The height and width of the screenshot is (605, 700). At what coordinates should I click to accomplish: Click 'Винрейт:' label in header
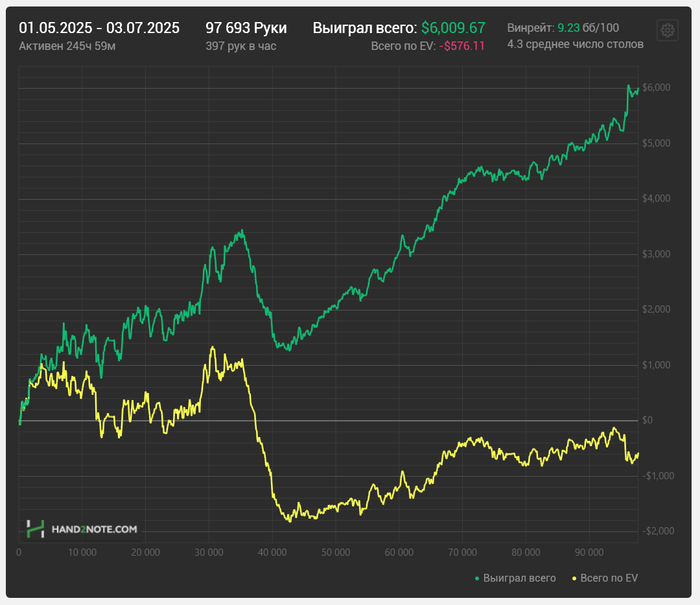click(x=530, y=28)
